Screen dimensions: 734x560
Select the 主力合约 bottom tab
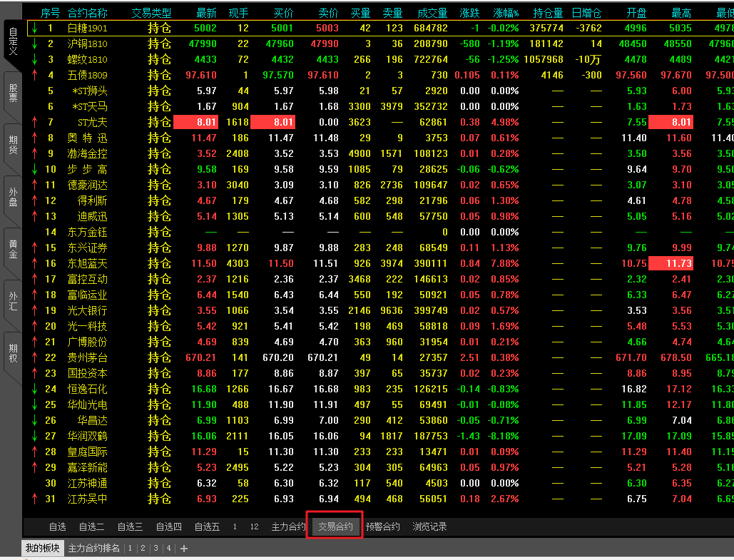[288, 527]
